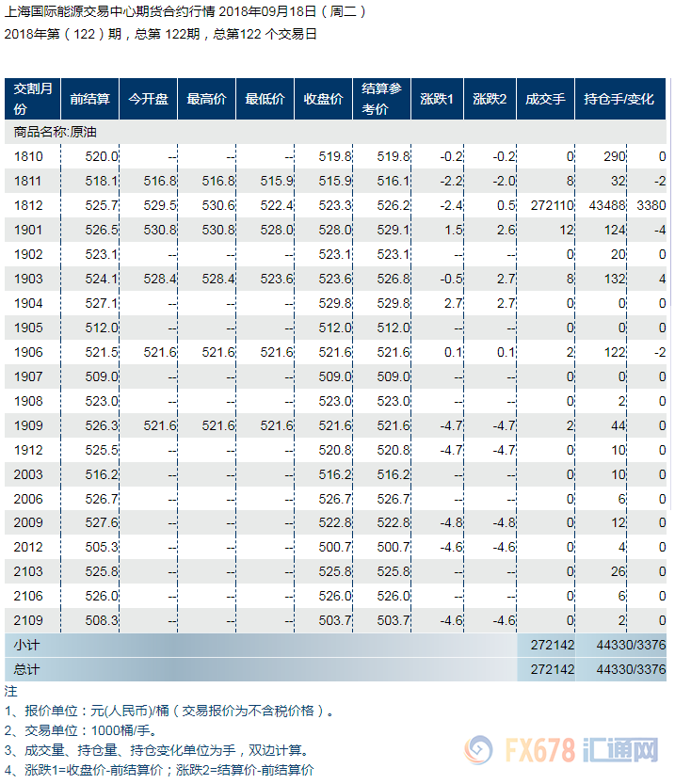Click the 小计 row label
Screen dimensions: 675x784
(x=26, y=645)
